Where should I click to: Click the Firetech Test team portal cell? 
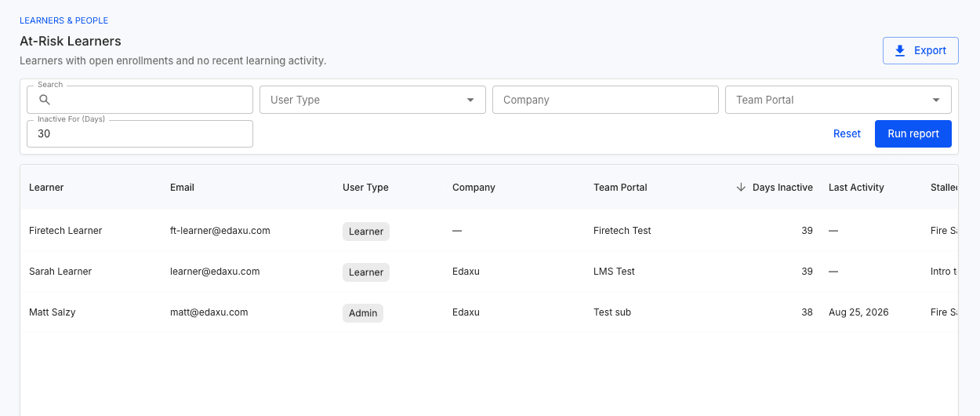click(622, 231)
